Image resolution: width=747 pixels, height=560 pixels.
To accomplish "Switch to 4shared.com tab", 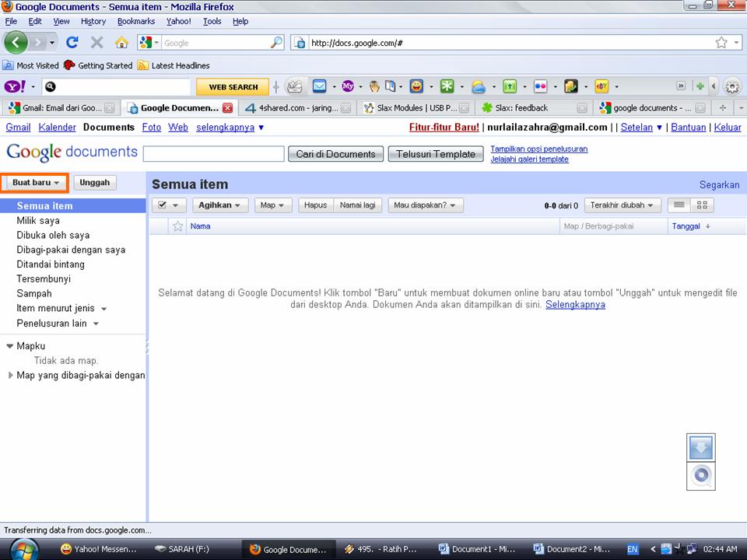I will pyautogui.click(x=297, y=108).
